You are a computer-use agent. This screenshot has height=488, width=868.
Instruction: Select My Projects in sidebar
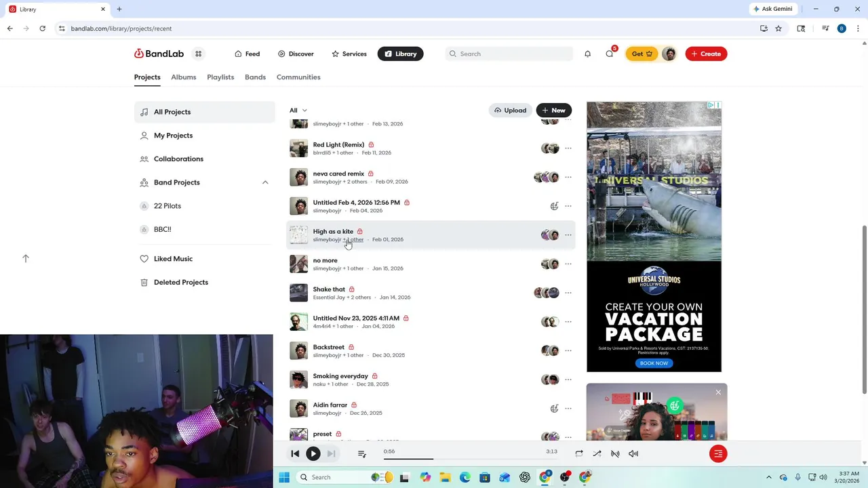click(x=204, y=136)
